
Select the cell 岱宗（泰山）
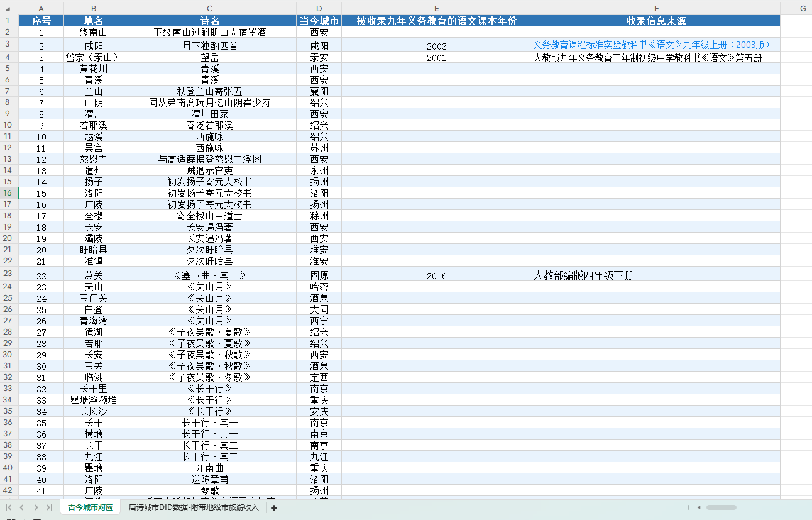(x=94, y=57)
